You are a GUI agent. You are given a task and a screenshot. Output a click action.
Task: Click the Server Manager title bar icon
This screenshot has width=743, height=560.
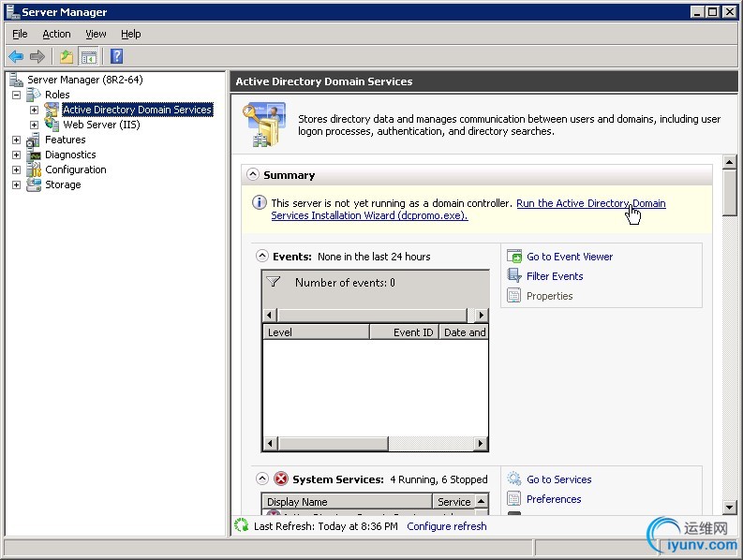click(x=13, y=12)
